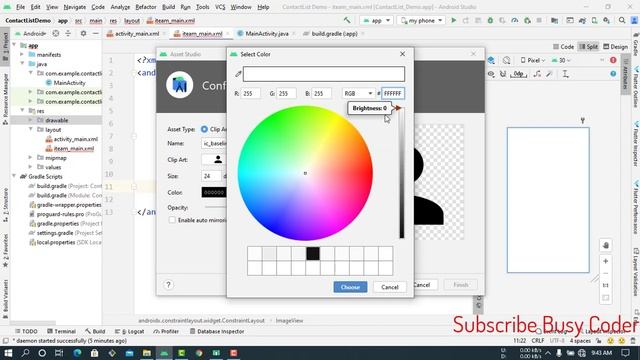Collapse all project tree items icon
This screenshot has width=640, height=360.
[68, 33]
